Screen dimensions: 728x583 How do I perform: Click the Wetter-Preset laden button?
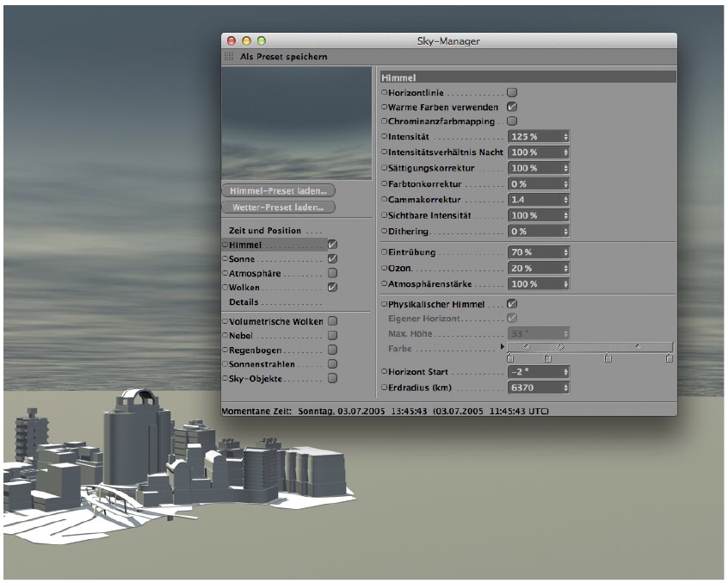pyautogui.click(x=278, y=208)
